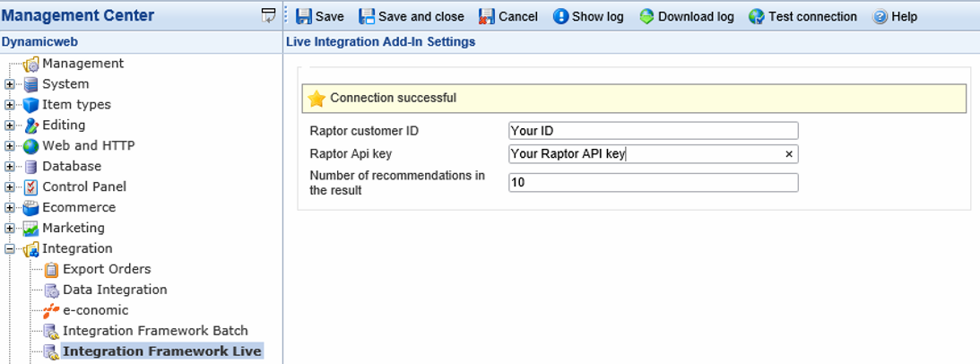Click the Raptor customer ID field
The height and width of the screenshot is (364, 980).
(x=652, y=131)
